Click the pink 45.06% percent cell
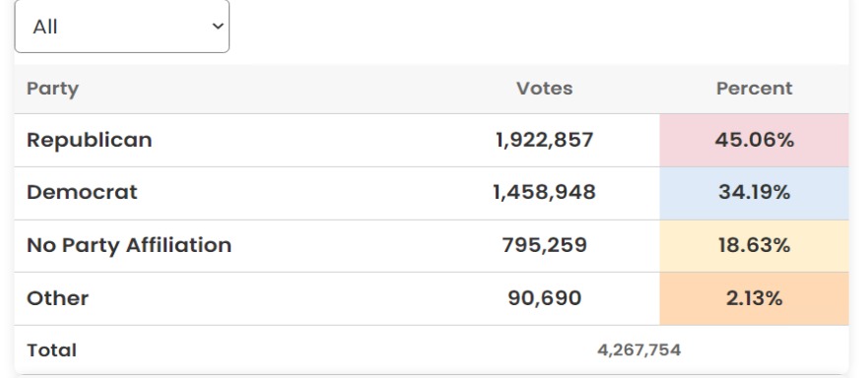868x378 pixels. [754, 141]
